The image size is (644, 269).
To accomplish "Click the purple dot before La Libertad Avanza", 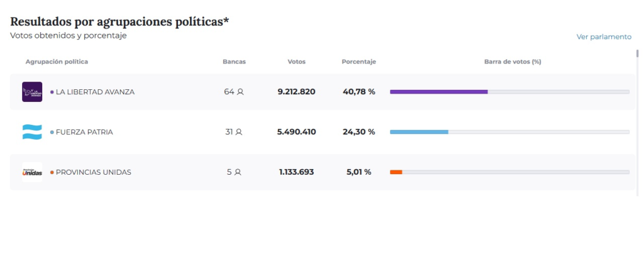I will point(52,92).
